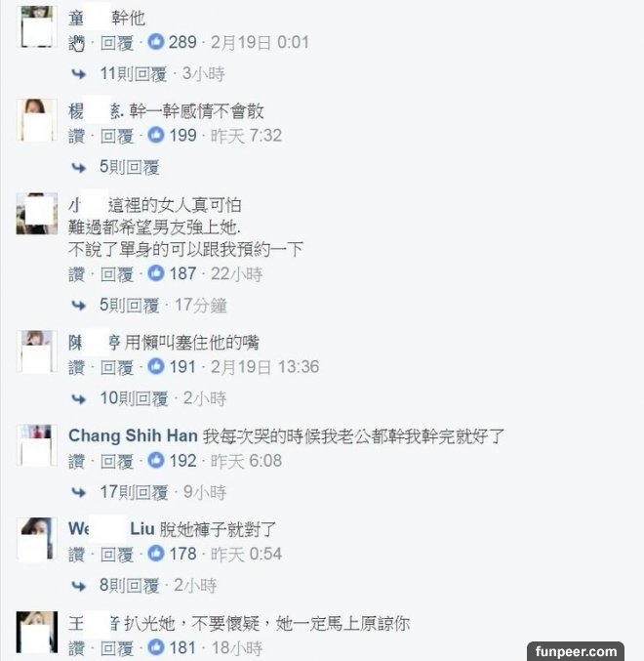This screenshot has height=661, width=644.
Task: Show the 17則回覆 replies under Chang Shih Han
Action: tap(134, 492)
